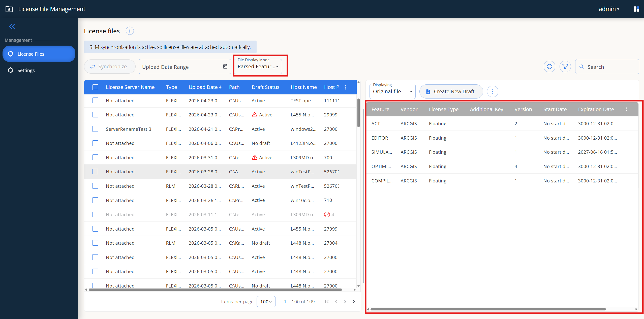Check the ServerRenameTest 3 row checkbox

pos(95,129)
